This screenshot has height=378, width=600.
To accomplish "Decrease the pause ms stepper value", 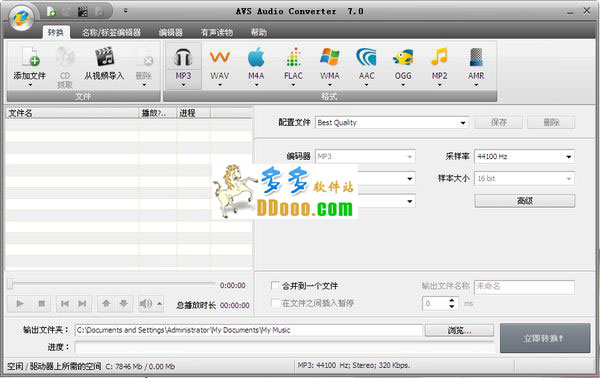I will coord(452,306).
